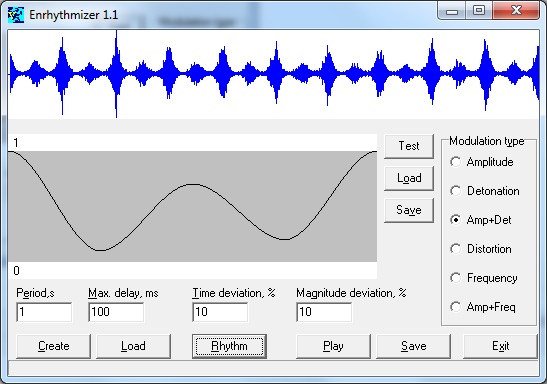The width and height of the screenshot is (547, 384).
Task: Switch modulation to Amp+Freq
Action: click(x=483, y=307)
